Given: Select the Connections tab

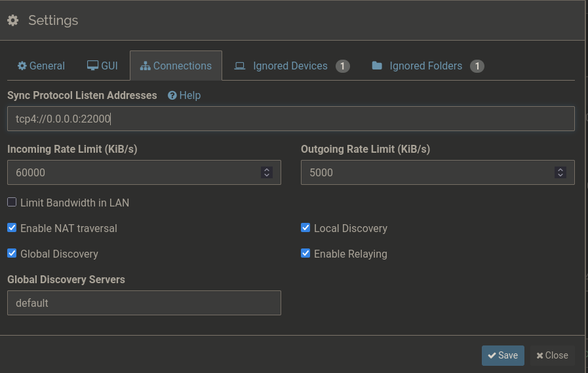Looking at the screenshot, I should tap(176, 66).
